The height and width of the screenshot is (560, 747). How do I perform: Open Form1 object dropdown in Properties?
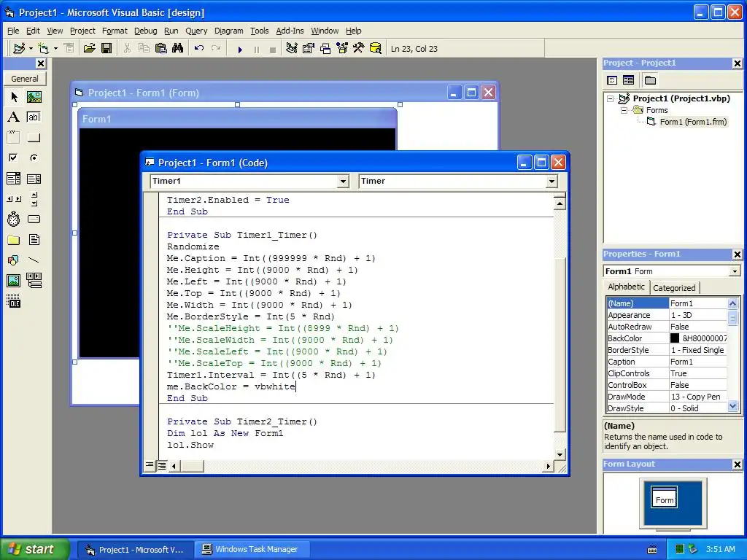735,271
